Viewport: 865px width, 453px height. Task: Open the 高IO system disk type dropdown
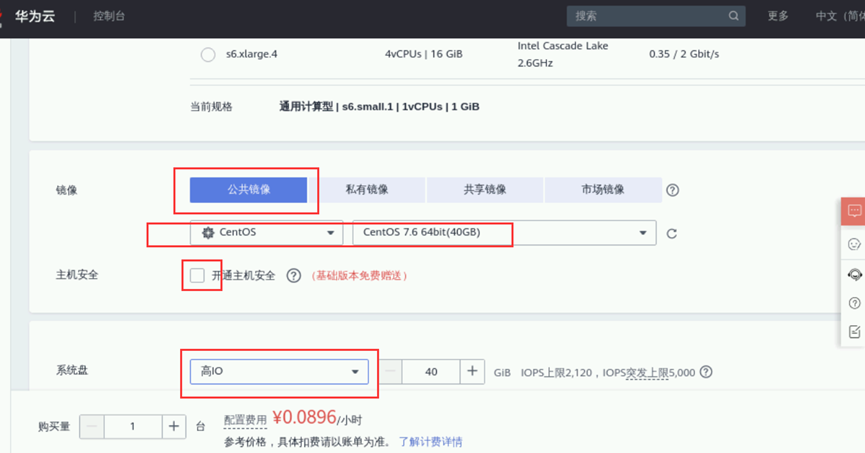[x=279, y=371]
